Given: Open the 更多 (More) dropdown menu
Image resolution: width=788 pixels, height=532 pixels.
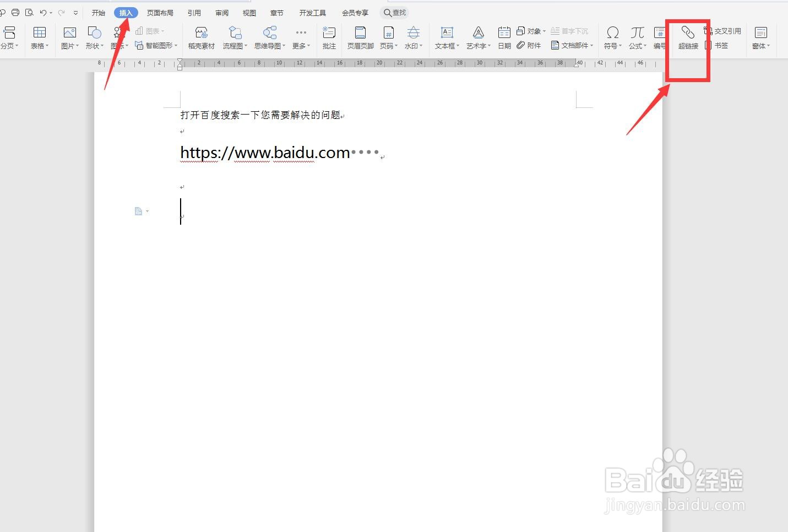Looking at the screenshot, I should (300, 37).
